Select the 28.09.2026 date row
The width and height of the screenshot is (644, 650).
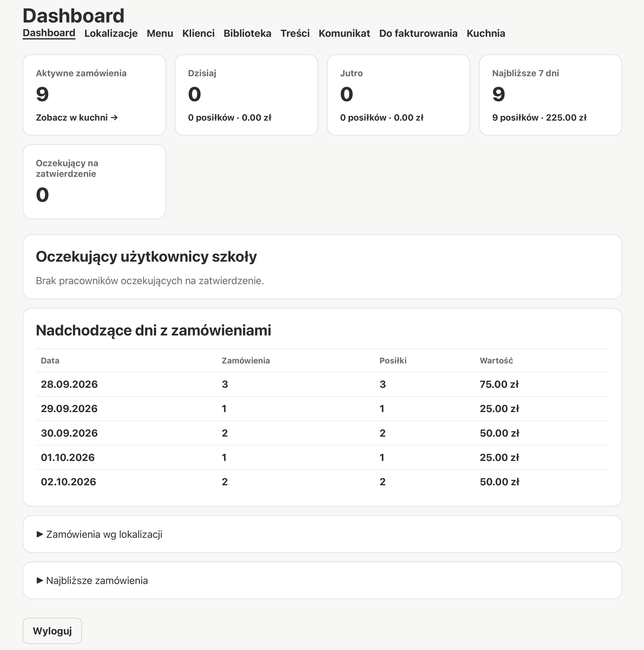[322, 384]
